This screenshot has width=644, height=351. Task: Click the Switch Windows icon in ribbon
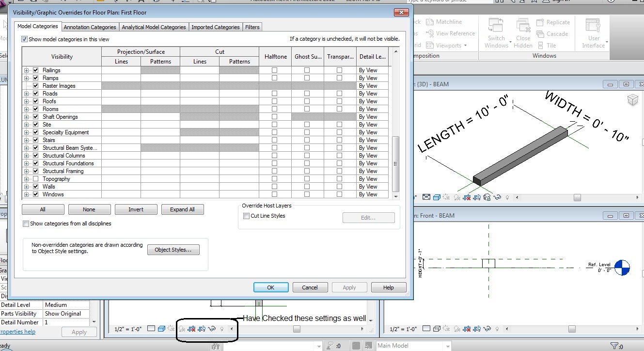pyautogui.click(x=496, y=25)
